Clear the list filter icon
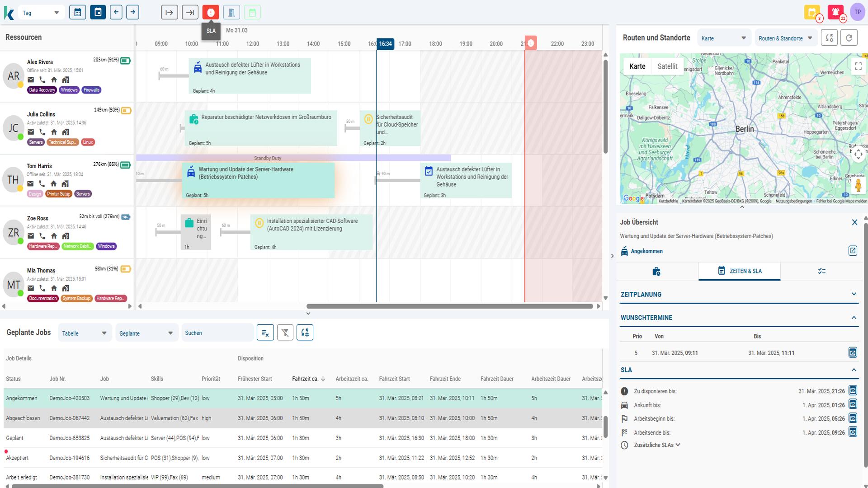Image resolution: width=868 pixels, height=488 pixels. (265, 333)
